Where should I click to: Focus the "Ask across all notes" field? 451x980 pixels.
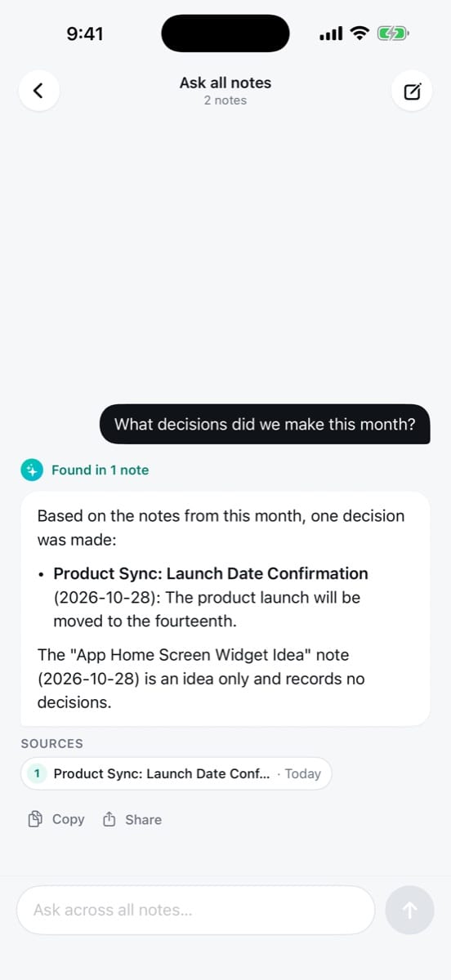point(196,910)
